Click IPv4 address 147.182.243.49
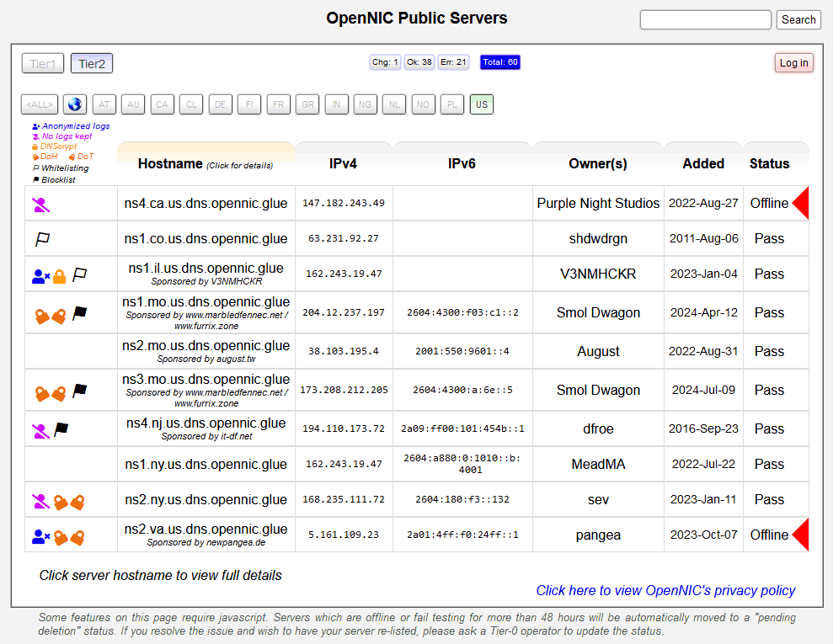The height and width of the screenshot is (644, 833). 343,204
